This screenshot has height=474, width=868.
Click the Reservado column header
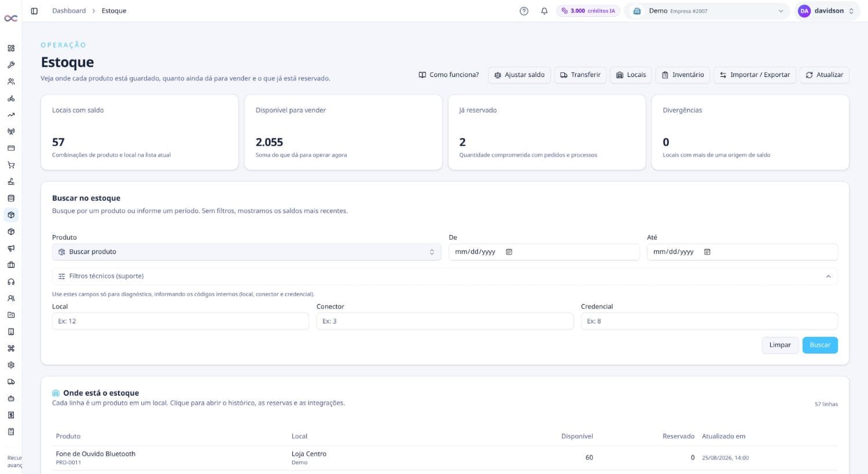[x=678, y=436]
